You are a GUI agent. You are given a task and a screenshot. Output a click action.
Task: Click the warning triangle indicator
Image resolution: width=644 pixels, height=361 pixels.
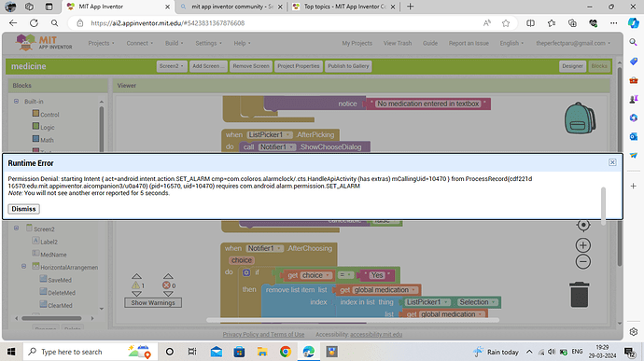(135, 285)
